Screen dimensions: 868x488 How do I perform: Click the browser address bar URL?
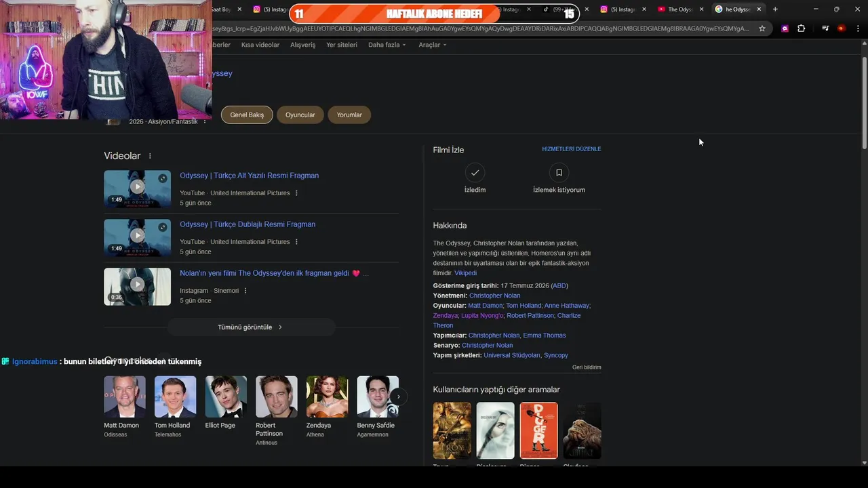coord(480,28)
